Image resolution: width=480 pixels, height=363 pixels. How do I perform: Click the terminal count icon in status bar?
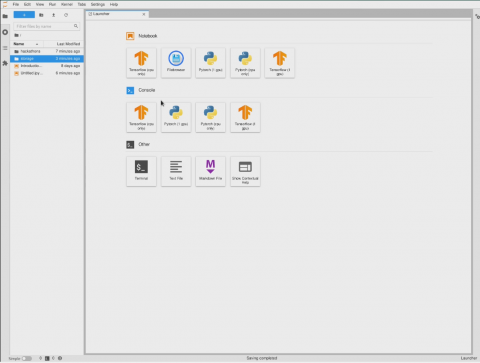(x=47, y=358)
